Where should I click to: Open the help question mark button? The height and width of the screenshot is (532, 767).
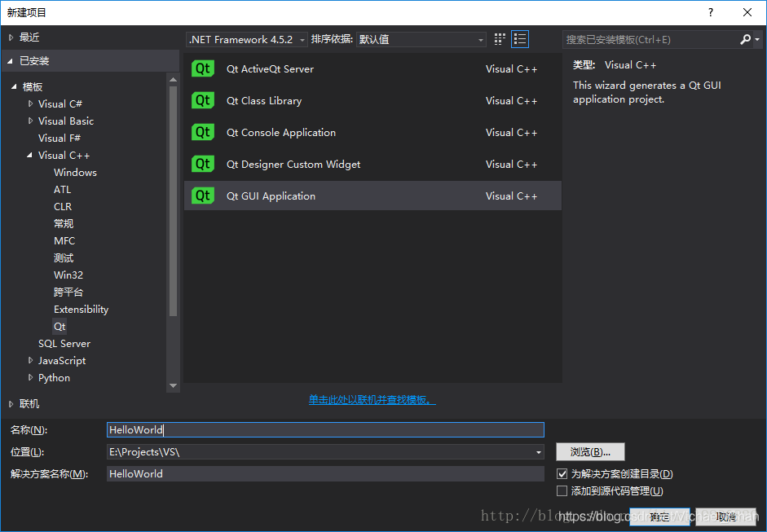point(711,13)
